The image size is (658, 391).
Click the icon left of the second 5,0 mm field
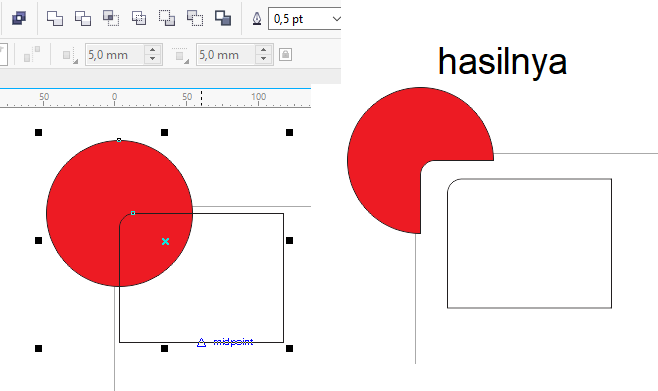pos(180,55)
